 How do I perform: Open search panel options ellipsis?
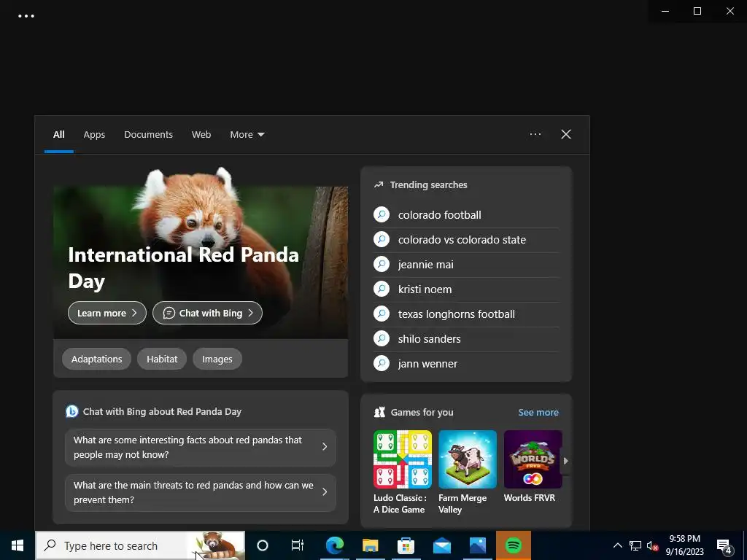tap(535, 134)
